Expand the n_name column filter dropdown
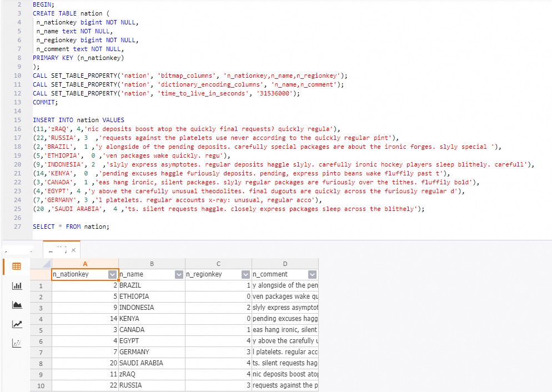The image size is (552, 392). 179,274
